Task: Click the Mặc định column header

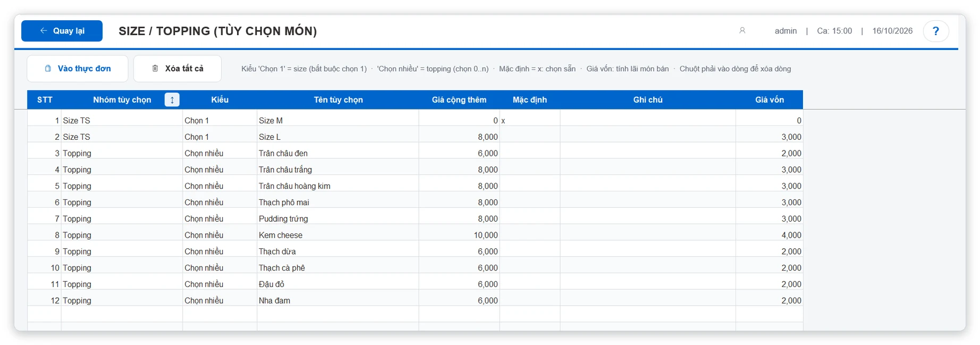Action: (530, 100)
